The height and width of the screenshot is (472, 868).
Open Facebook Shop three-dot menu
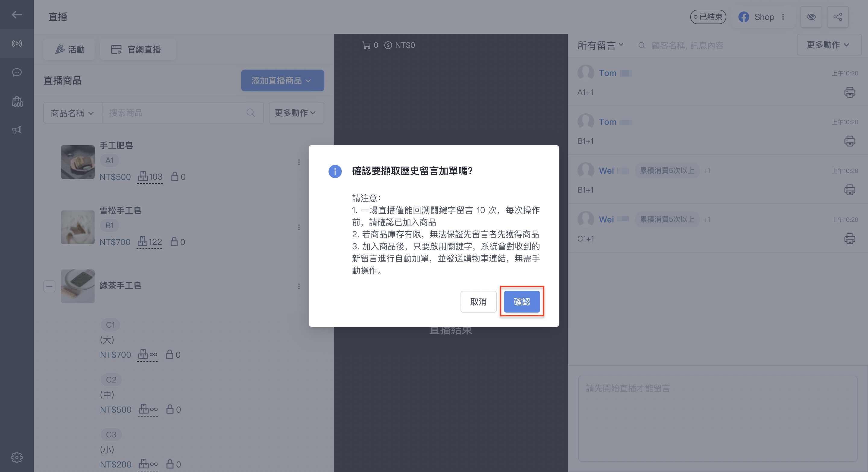783,17
